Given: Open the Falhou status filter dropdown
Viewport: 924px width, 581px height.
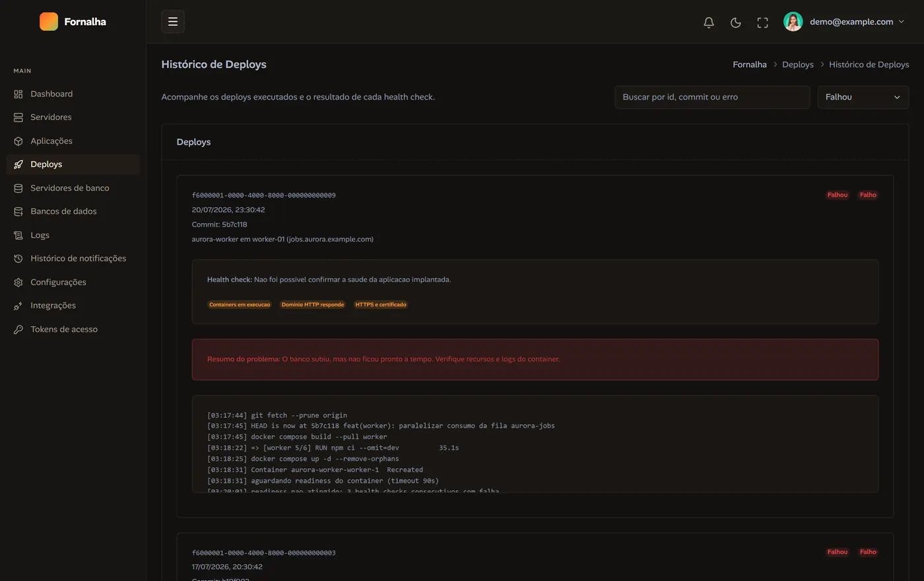Looking at the screenshot, I should (x=863, y=97).
